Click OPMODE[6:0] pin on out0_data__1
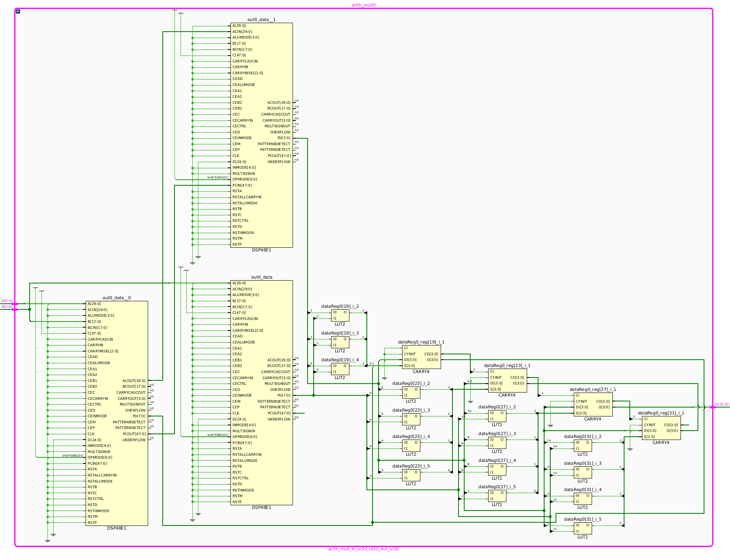Viewport: 730px width, 560px height. pyautogui.click(x=245, y=179)
